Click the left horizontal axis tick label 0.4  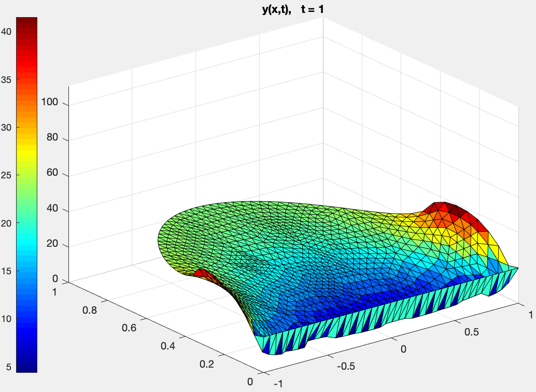tap(168, 346)
